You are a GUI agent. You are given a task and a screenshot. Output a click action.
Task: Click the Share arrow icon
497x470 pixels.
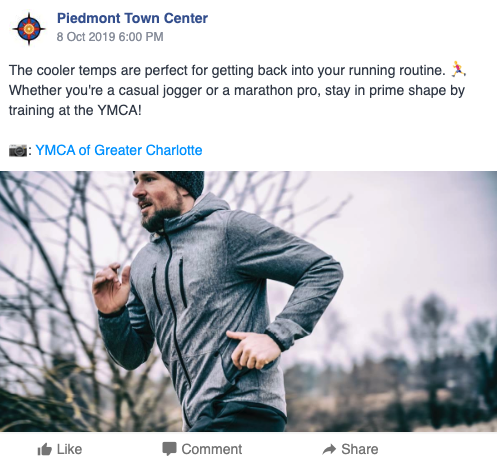329,450
